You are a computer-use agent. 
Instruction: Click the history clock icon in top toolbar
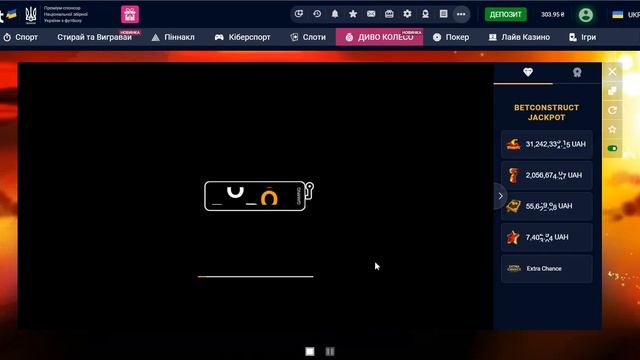317,14
